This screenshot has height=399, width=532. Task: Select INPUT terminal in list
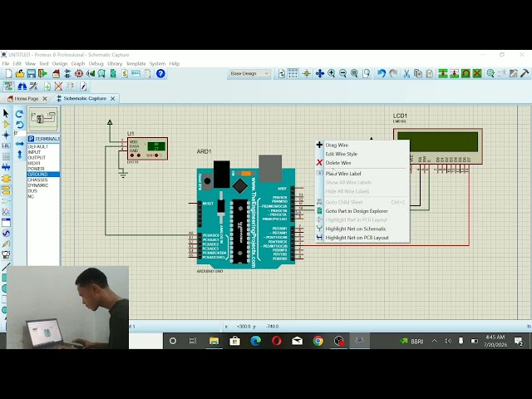coord(34,152)
